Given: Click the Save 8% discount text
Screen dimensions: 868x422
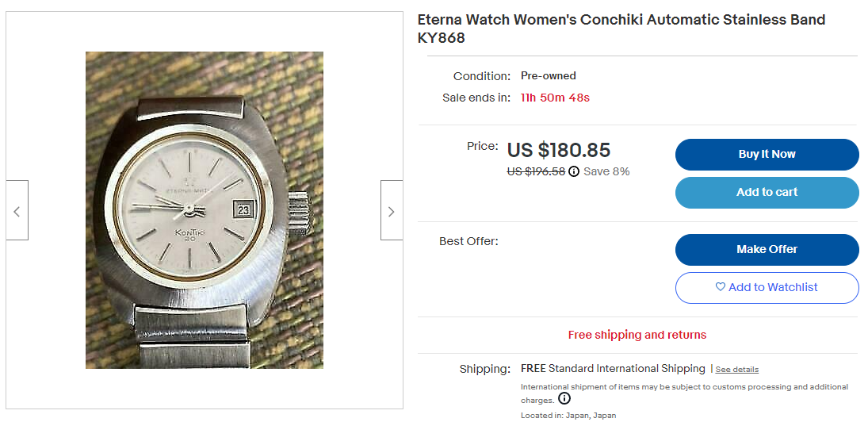Looking at the screenshot, I should point(606,171).
